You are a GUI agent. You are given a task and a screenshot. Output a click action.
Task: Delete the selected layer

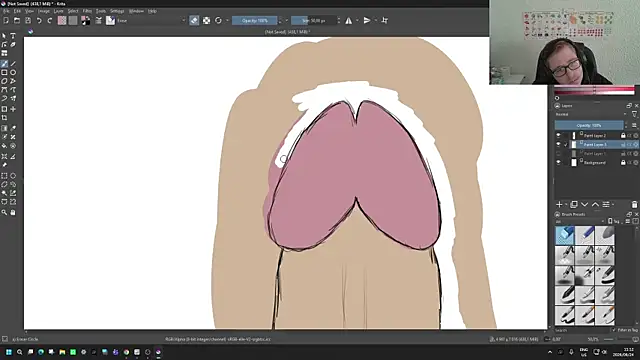634,204
